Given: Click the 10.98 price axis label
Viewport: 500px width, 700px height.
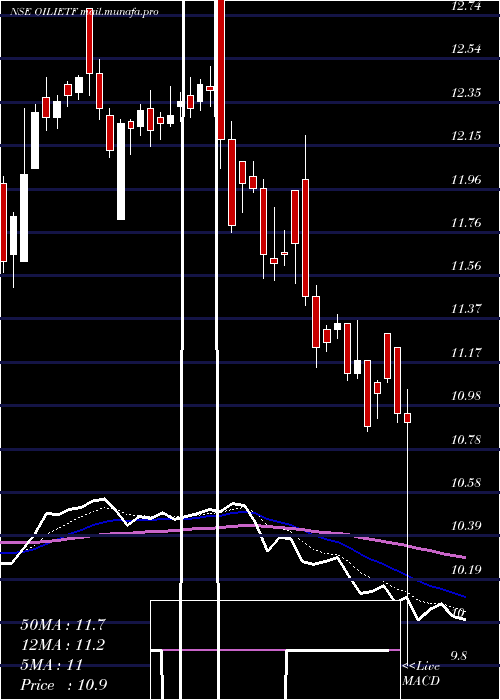Looking at the screenshot, I should point(466,396).
